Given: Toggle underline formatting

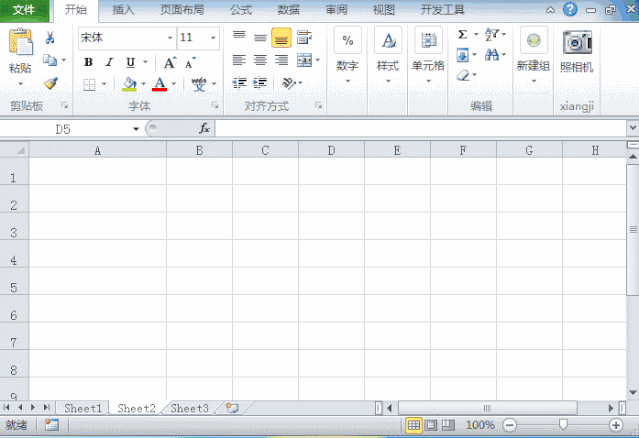Looking at the screenshot, I should point(130,62).
